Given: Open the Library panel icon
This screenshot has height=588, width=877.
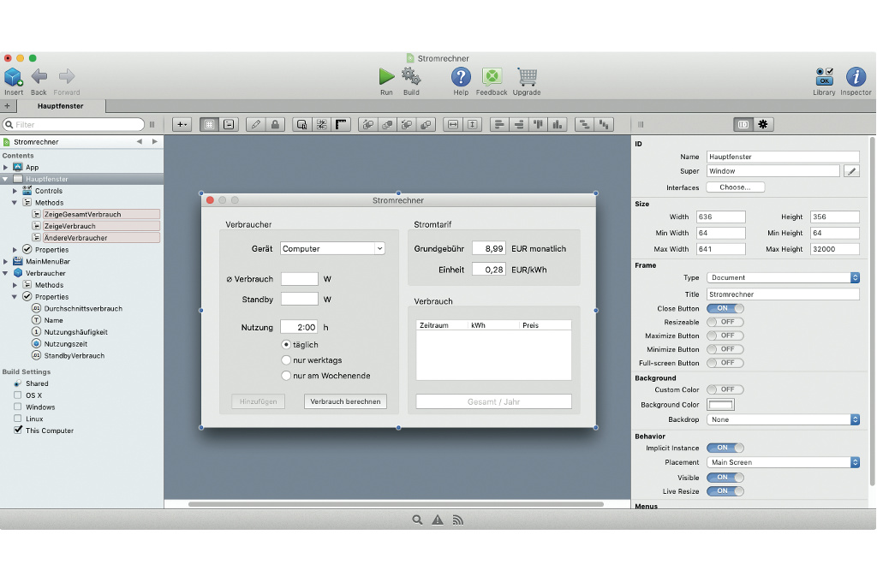Looking at the screenshot, I should [x=824, y=77].
